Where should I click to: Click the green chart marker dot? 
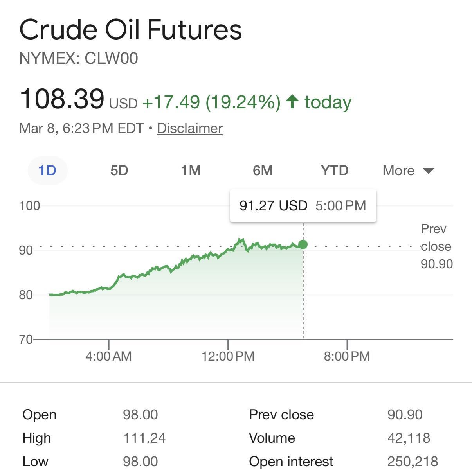tap(303, 244)
